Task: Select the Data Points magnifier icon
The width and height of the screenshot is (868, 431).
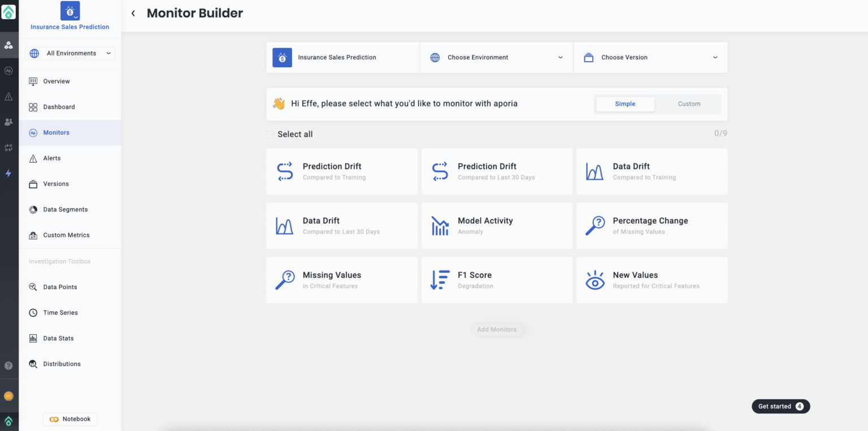Action: [33, 287]
